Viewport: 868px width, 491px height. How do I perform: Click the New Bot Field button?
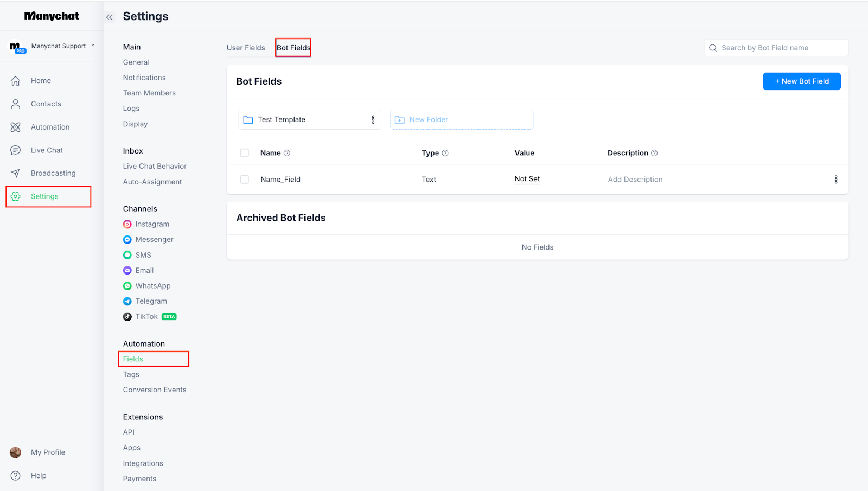point(801,81)
